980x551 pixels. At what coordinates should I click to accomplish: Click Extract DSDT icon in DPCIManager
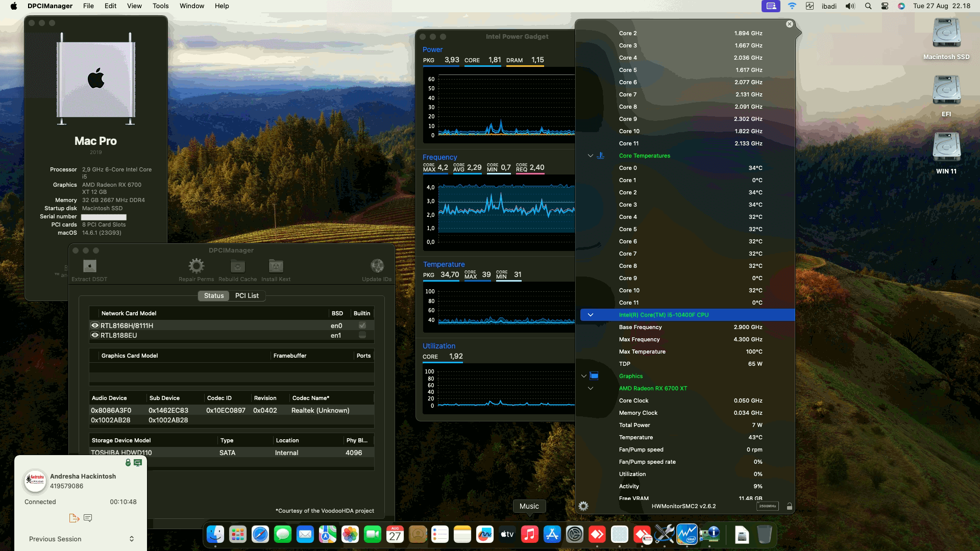coord(90,266)
